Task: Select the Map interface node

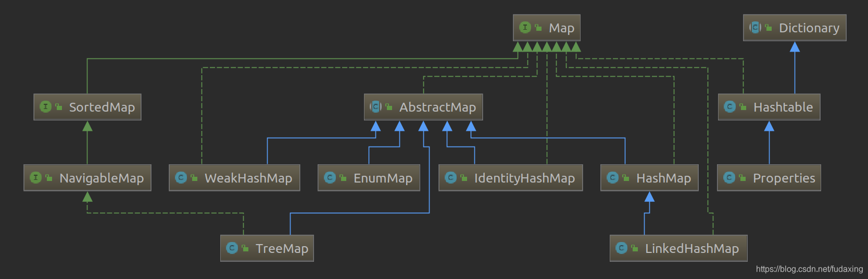Action: [546, 28]
